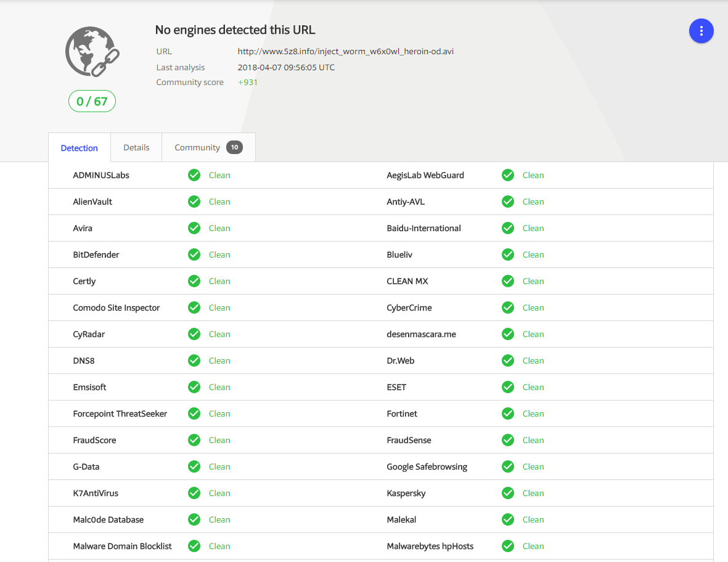This screenshot has width=728, height=562.
Task: Click the green checkmark for Fortinet
Action: [508, 413]
